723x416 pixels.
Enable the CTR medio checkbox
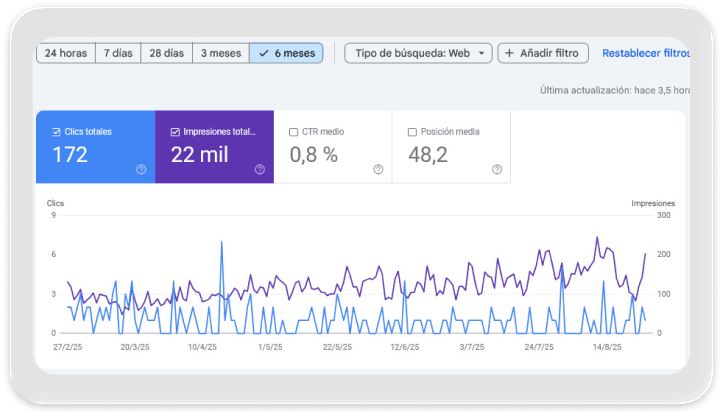(x=293, y=132)
